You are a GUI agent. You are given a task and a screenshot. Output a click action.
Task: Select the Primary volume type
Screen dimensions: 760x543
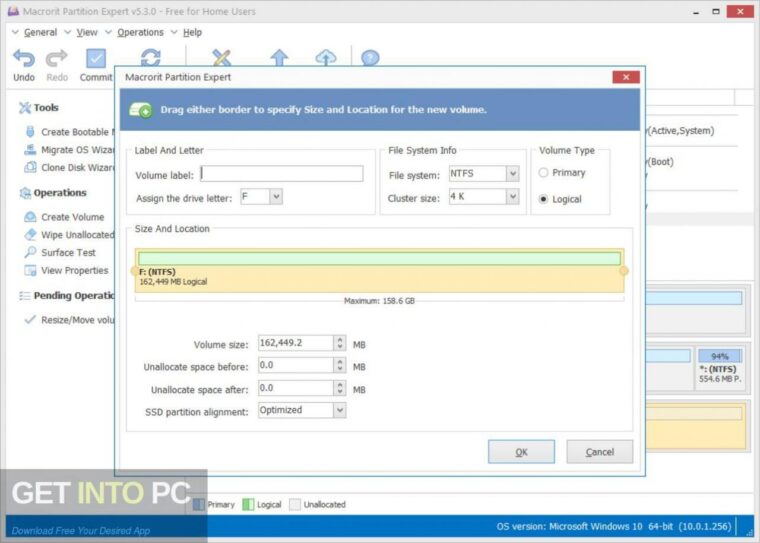(x=543, y=173)
